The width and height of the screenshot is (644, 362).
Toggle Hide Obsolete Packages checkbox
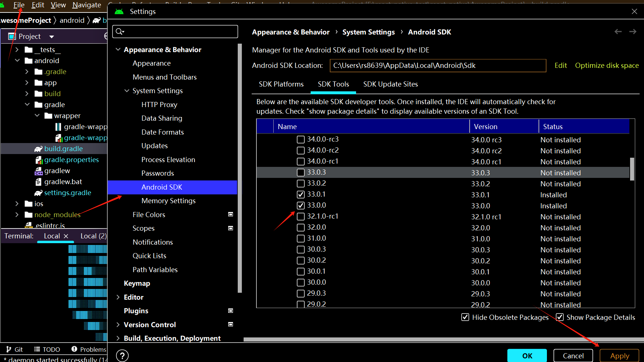(465, 317)
